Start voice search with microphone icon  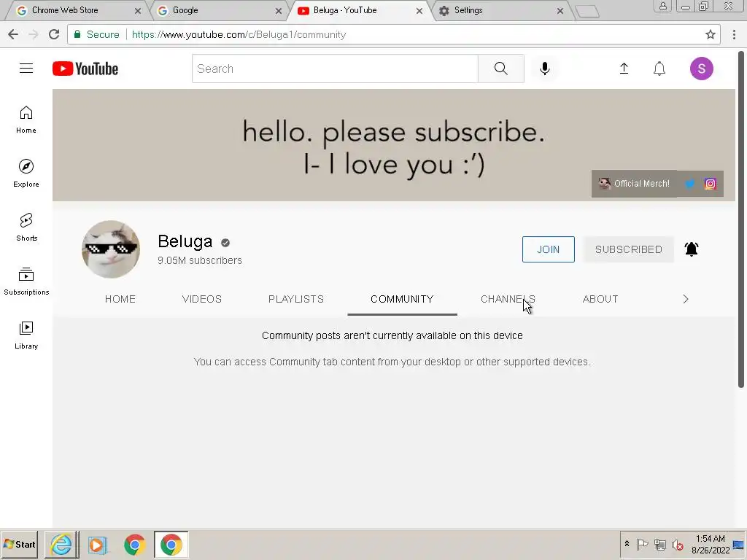click(544, 69)
